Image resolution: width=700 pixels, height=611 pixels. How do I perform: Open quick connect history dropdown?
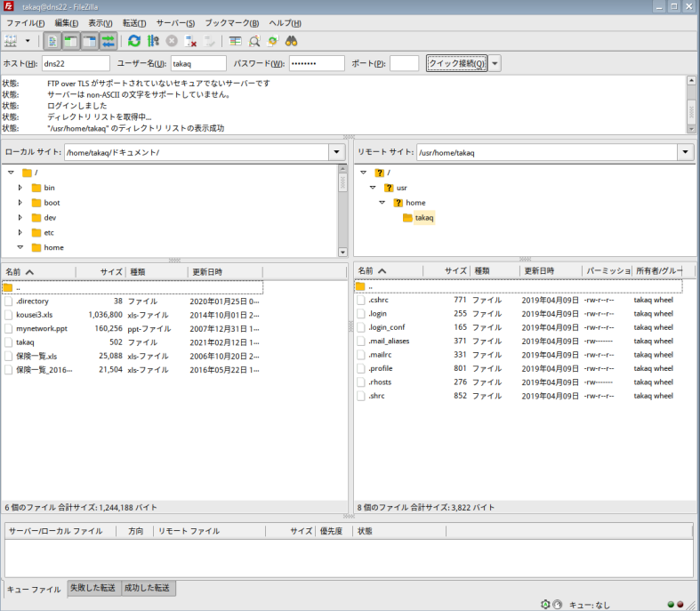pos(495,63)
